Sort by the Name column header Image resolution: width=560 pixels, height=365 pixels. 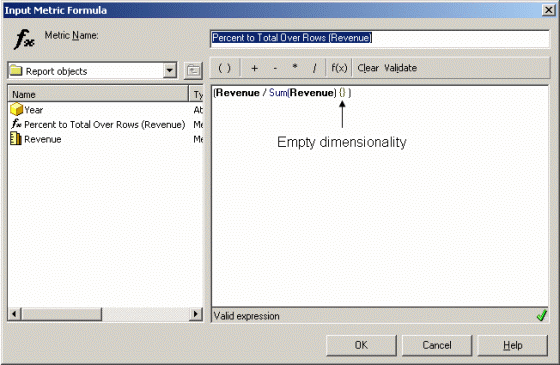pyautogui.click(x=98, y=94)
